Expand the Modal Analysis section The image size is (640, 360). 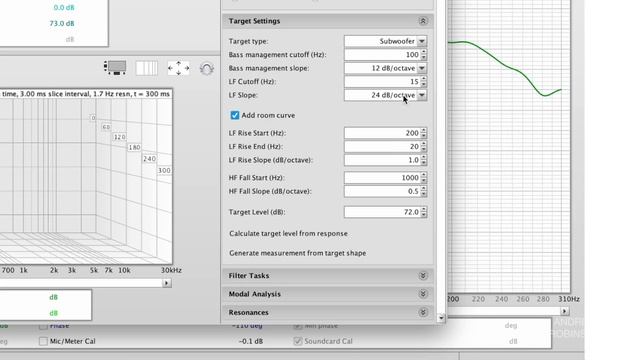423,294
